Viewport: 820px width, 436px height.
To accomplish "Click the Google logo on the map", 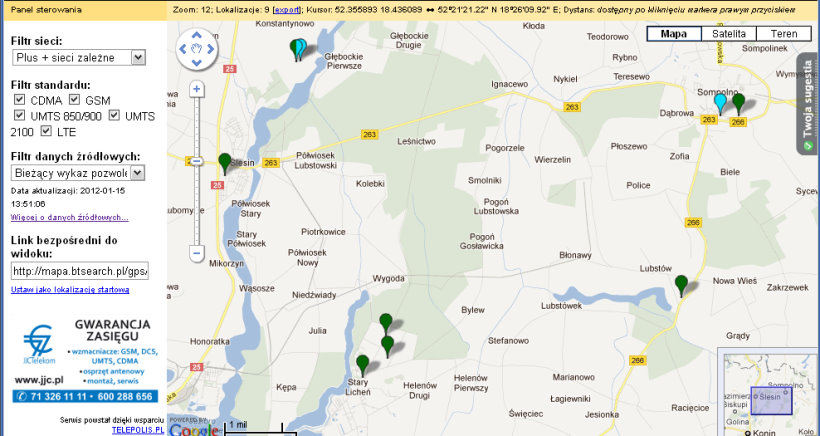I will tap(194, 430).
